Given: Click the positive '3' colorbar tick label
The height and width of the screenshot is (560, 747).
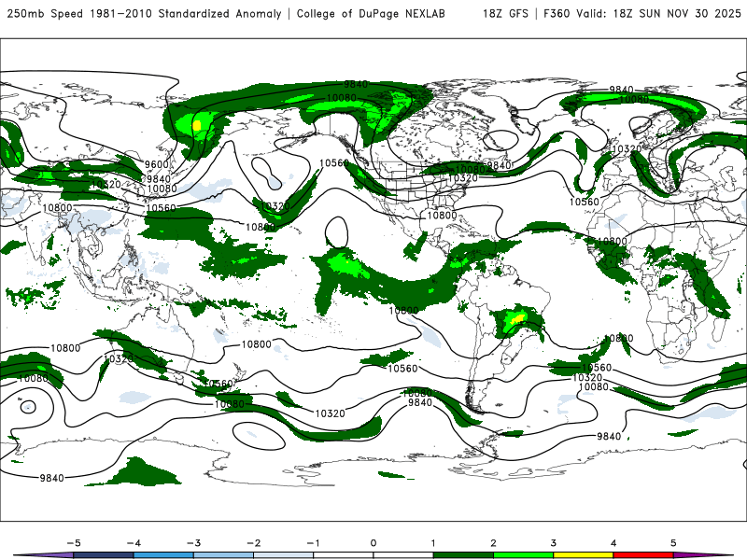Looking at the screenshot, I should coord(554,543).
